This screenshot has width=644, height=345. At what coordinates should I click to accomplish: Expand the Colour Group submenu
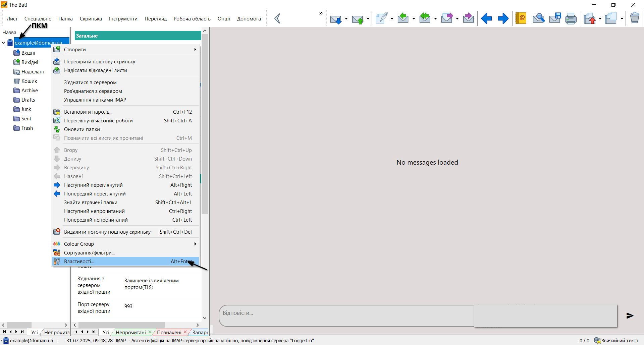pos(195,244)
